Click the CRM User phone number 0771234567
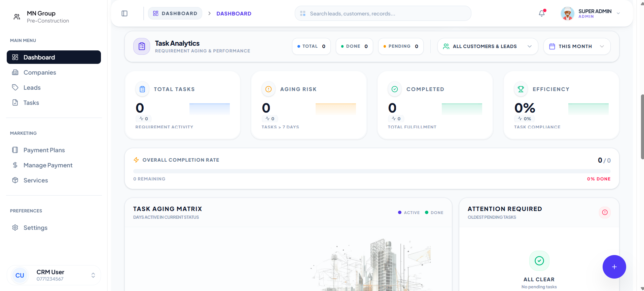The image size is (644, 291). 50,279
